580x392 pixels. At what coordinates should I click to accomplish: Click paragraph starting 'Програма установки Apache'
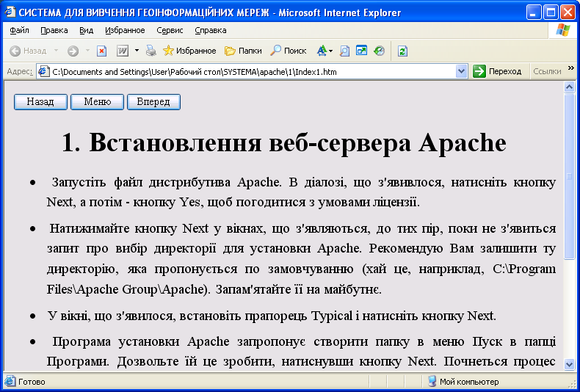[301, 352]
